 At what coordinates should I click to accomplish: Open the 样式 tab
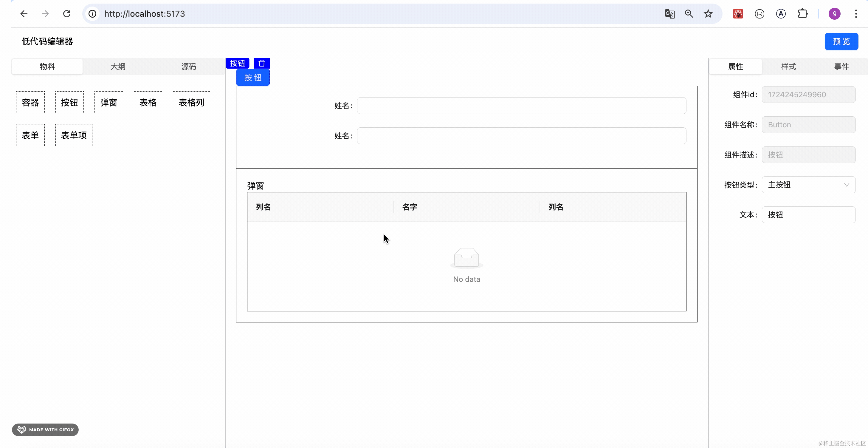pos(788,67)
